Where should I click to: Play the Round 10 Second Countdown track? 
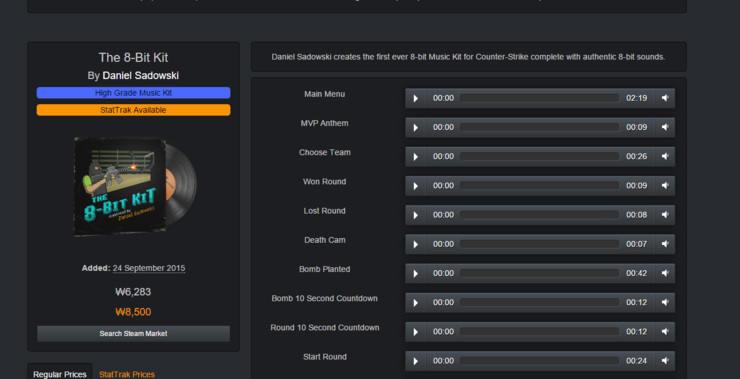416,332
